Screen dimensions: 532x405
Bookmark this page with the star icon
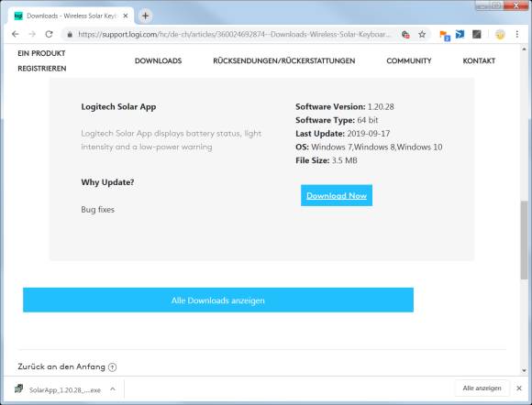coord(422,34)
